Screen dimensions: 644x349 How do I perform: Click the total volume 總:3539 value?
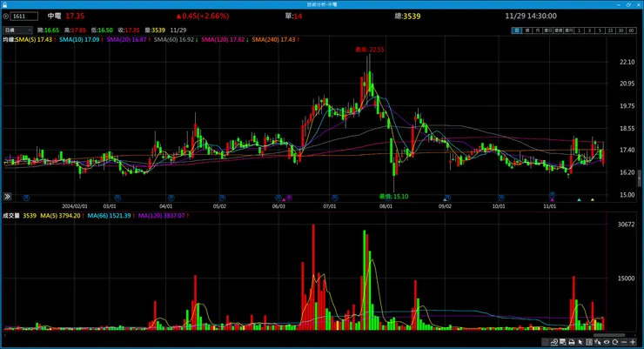coord(407,17)
